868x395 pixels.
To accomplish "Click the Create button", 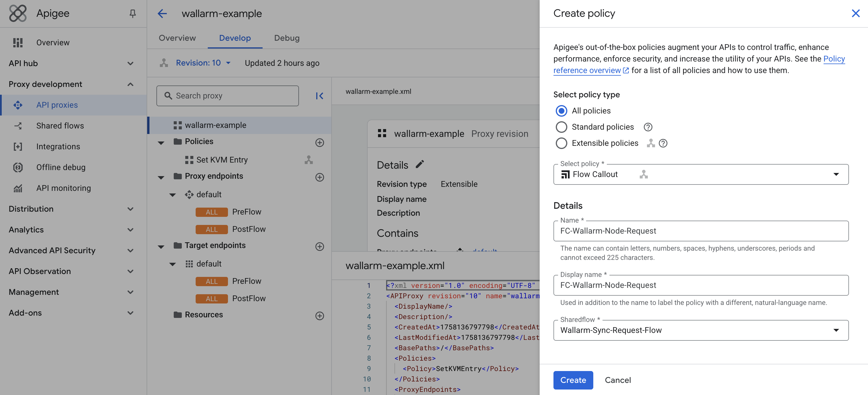I will [573, 380].
